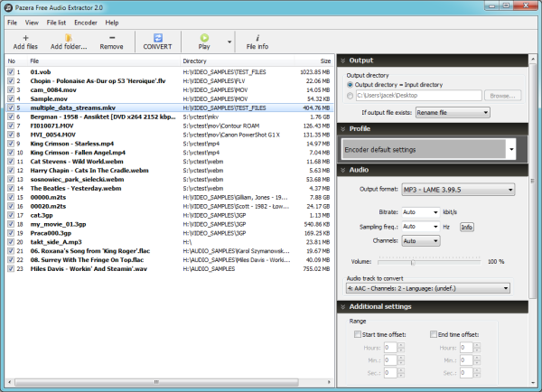Viewport: 542px width, 392px height.
Task: Click the output directory path field
Action: [419, 96]
